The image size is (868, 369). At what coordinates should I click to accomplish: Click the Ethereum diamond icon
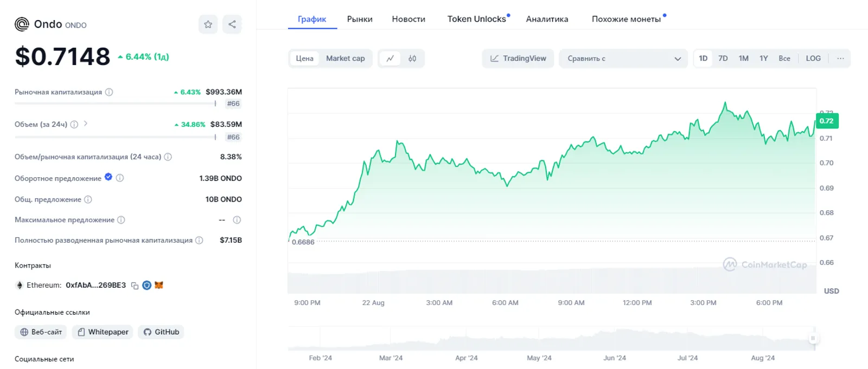point(20,285)
